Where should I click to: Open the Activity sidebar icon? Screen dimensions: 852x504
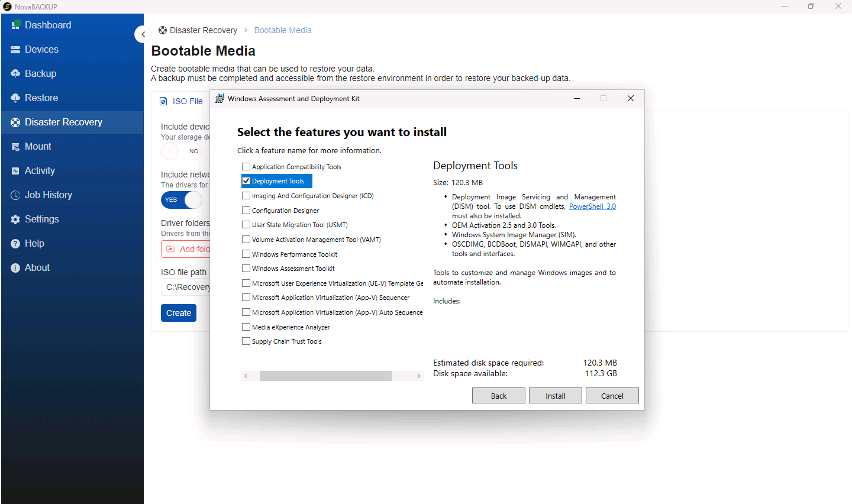16,171
